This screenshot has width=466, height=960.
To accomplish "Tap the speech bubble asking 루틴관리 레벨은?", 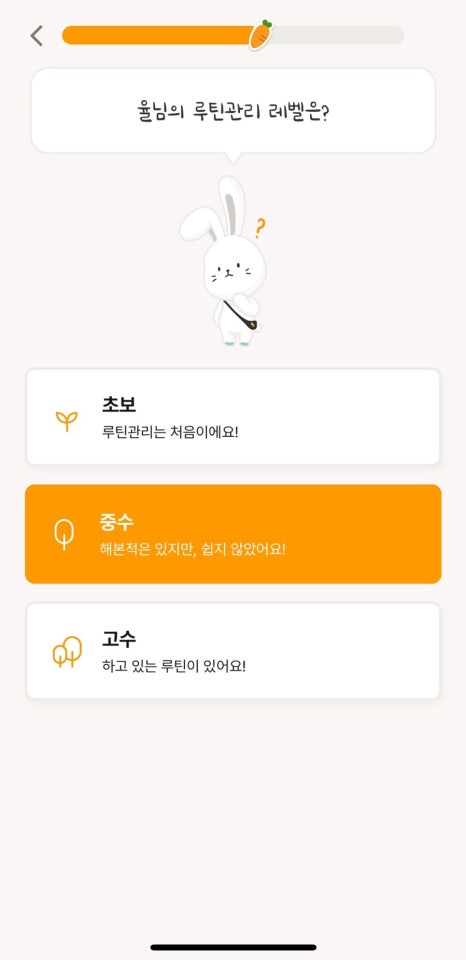I will pyautogui.click(x=233, y=112).
